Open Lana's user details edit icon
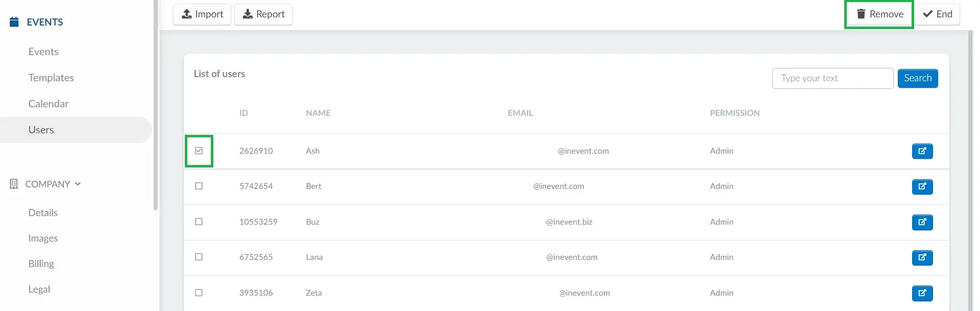Screen dimensions: 980x311 tap(922, 257)
